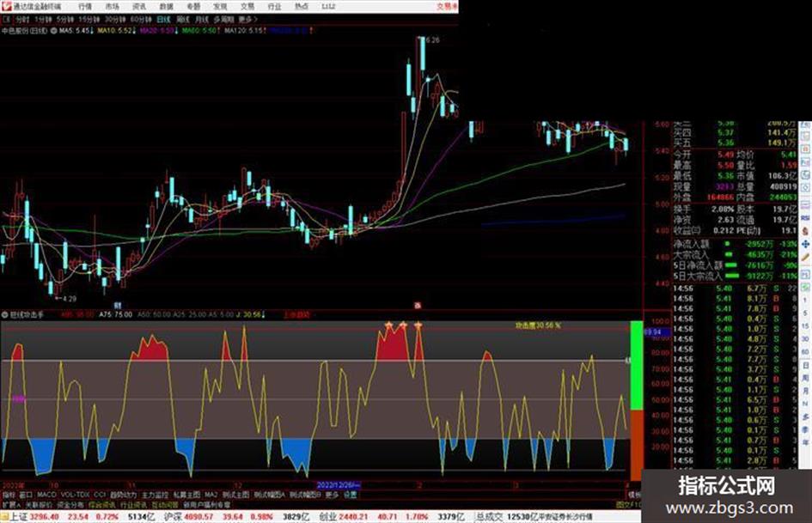The width and height of the screenshot is (812, 523).
Task: Switch to the 15分钟 period tab
Action: (x=89, y=20)
